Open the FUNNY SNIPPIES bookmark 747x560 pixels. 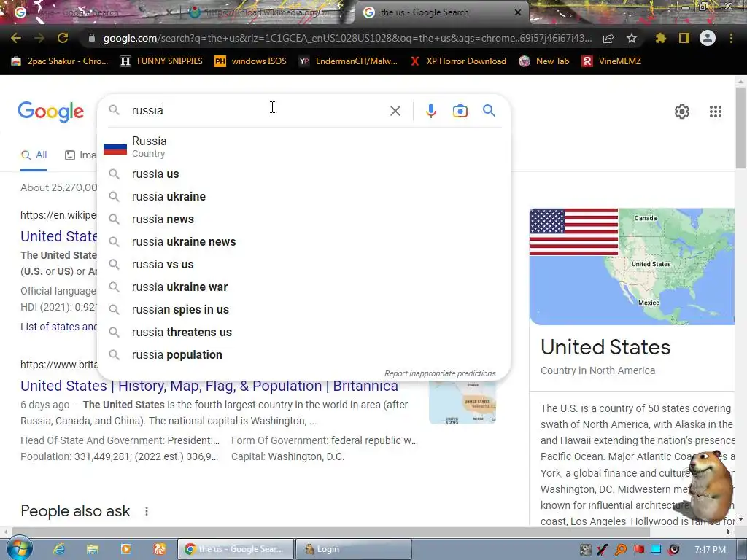161,61
